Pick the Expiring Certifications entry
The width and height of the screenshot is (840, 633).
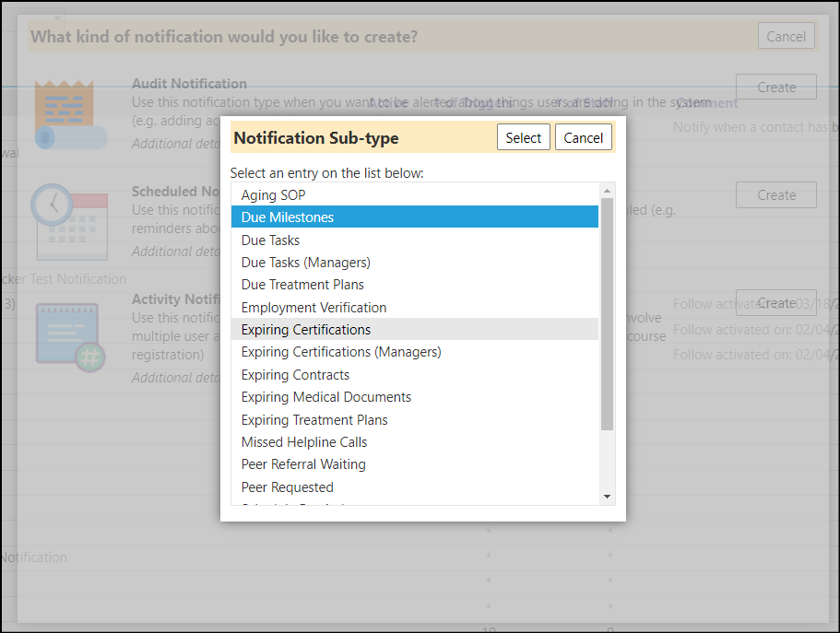tap(415, 329)
